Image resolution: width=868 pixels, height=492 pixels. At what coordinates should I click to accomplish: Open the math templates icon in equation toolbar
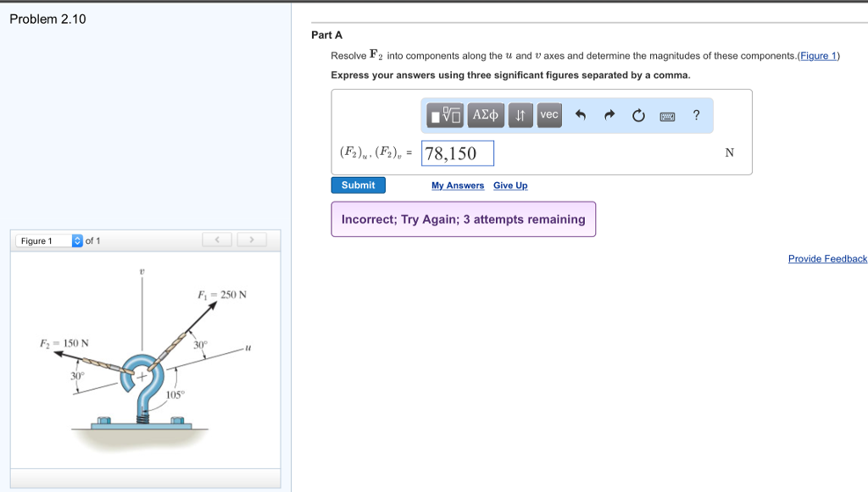[445, 115]
